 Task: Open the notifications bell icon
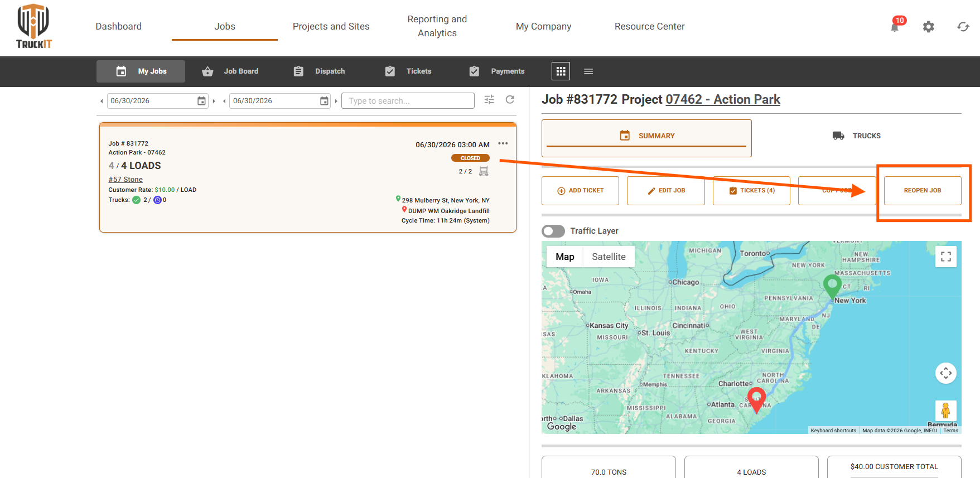click(x=895, y=27)
